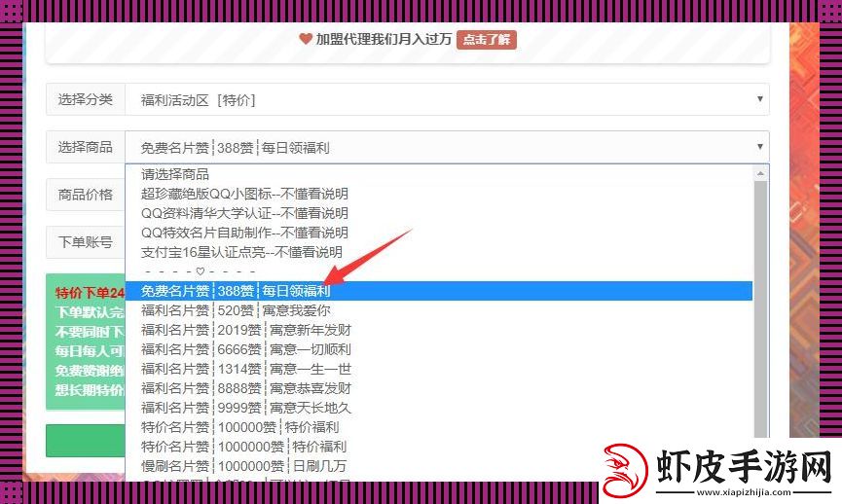Click the 下单账号 label
The height and width of the screenshot is (504, 842).
(86, 242)
